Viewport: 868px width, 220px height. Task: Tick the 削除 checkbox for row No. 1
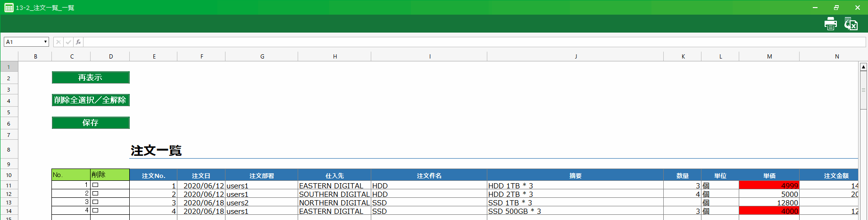click(95, 185)
